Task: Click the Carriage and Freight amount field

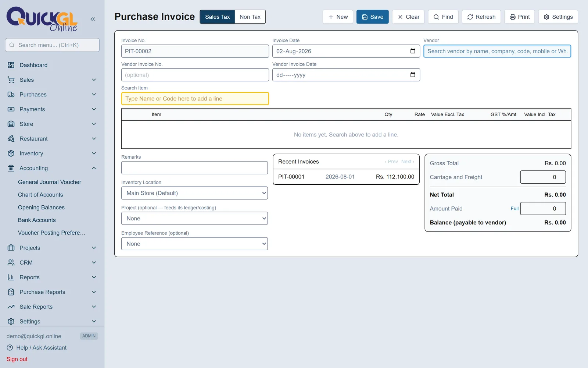Action: (x=543, y=177)
